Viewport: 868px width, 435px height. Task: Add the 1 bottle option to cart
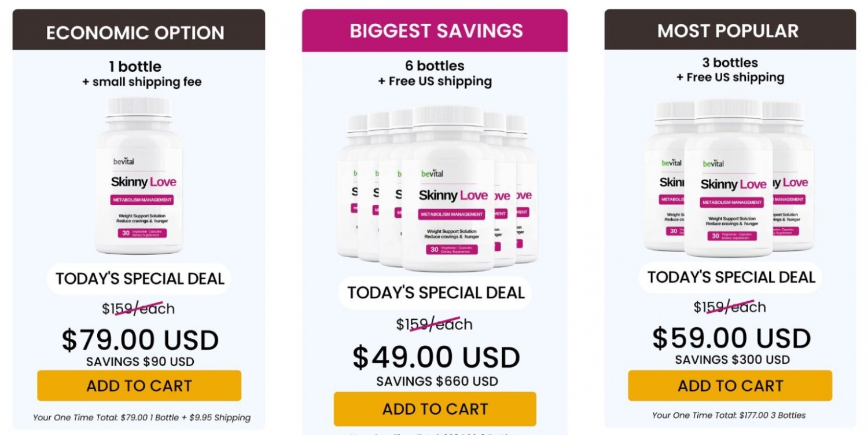[139, 386]
